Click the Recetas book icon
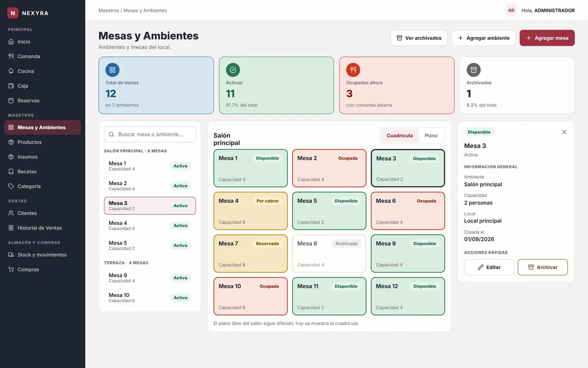Image resolution: width=588 pixels, height=368 pixels. (11, 172)
